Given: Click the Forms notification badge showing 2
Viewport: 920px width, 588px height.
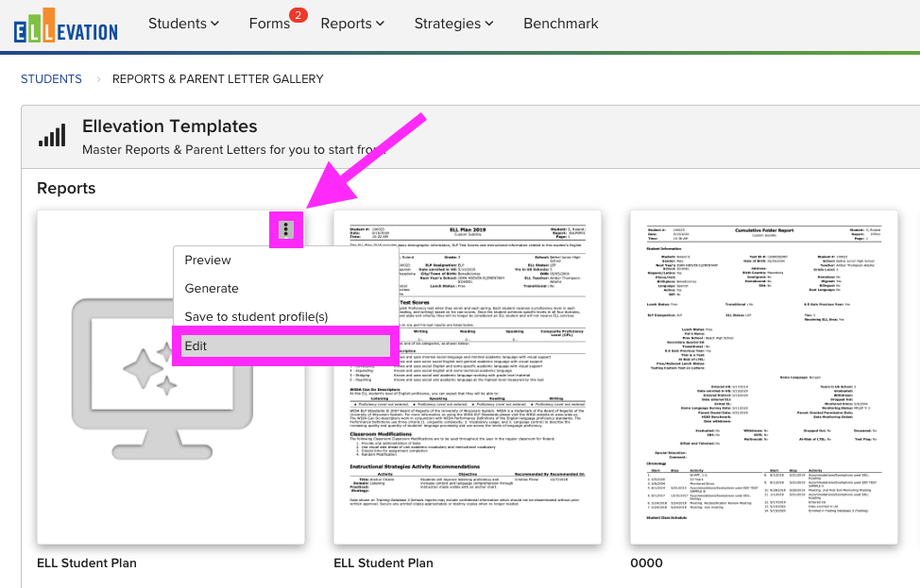Looking at the screenshot, I should [x=298, y=15].
